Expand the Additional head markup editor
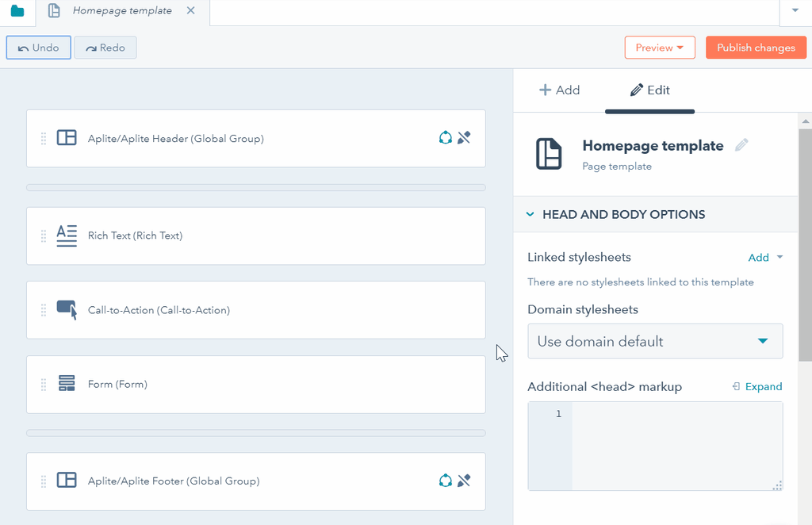812x525 pixels. [x=756, y=386]
